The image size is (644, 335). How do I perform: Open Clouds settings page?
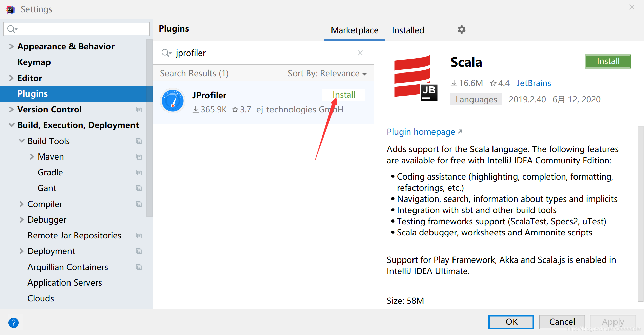click(x=41, y=298)
